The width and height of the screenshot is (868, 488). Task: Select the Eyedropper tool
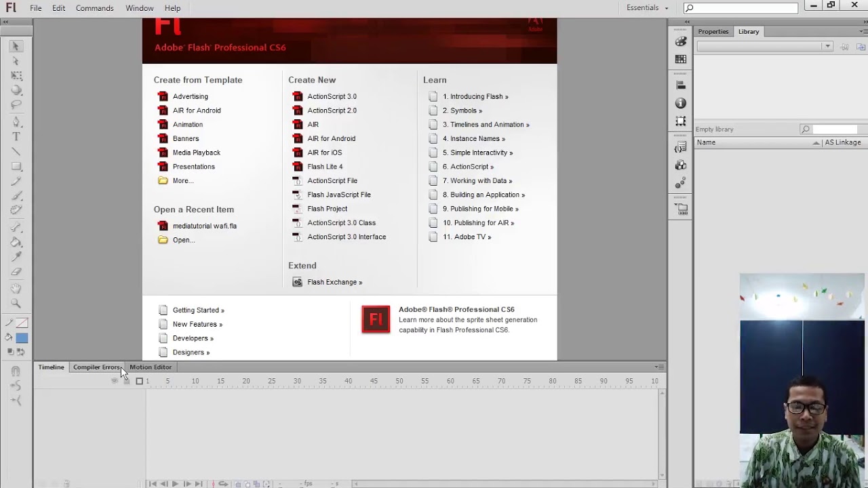click(x=16, y=258)
